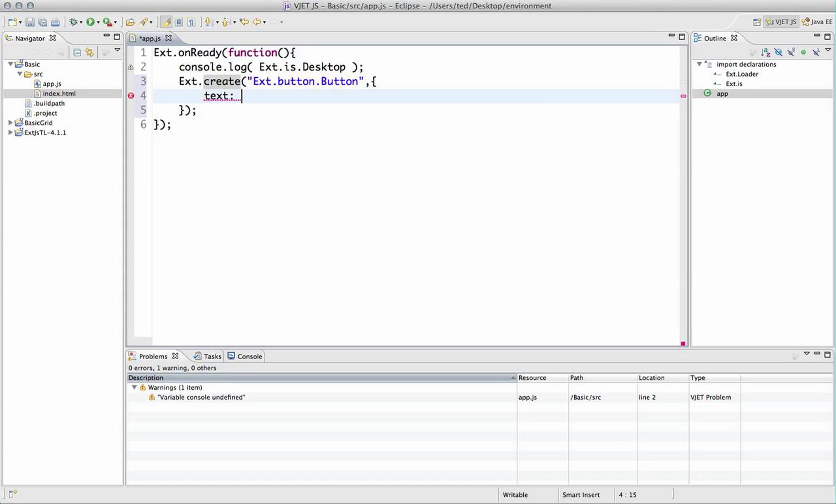Screen dimensions: 836x504
Task: Toggle Link with Editor in Navigator
Action: tap(90, 53)
